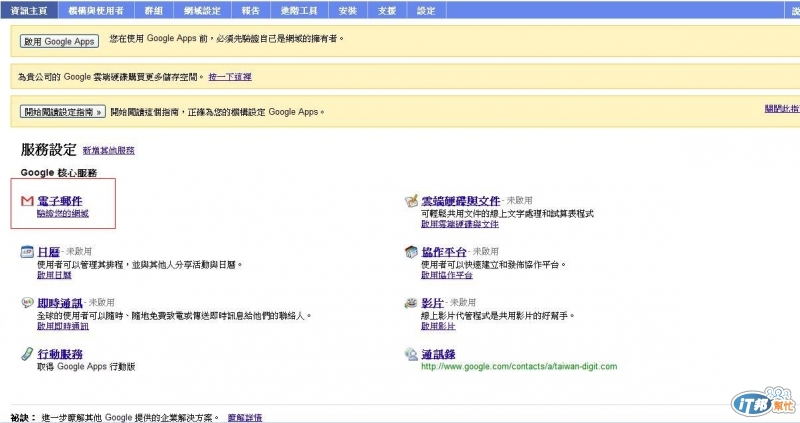Viewport: 800px width, 423px height.
Task: Click the google.com/contacts taiwan-digit.com URL
Action: click(519, 366)
